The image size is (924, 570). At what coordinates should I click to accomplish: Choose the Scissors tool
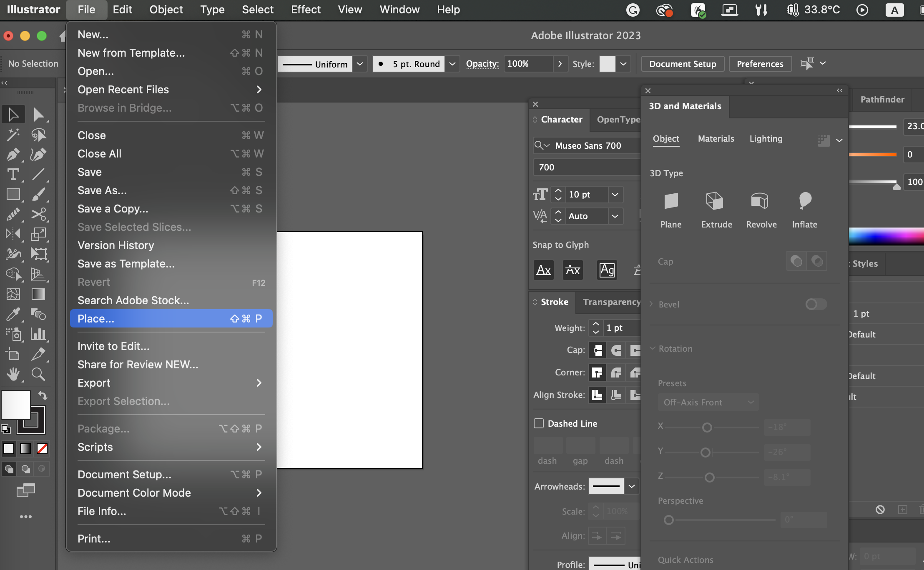(38, 214)
